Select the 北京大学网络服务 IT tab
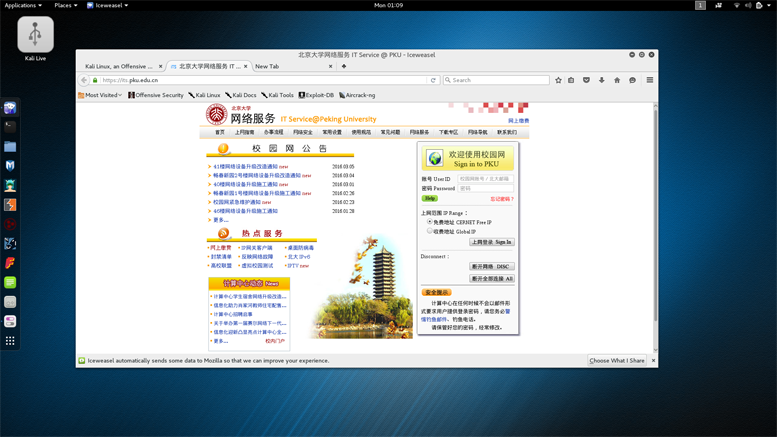 click(x=208, y=66)
